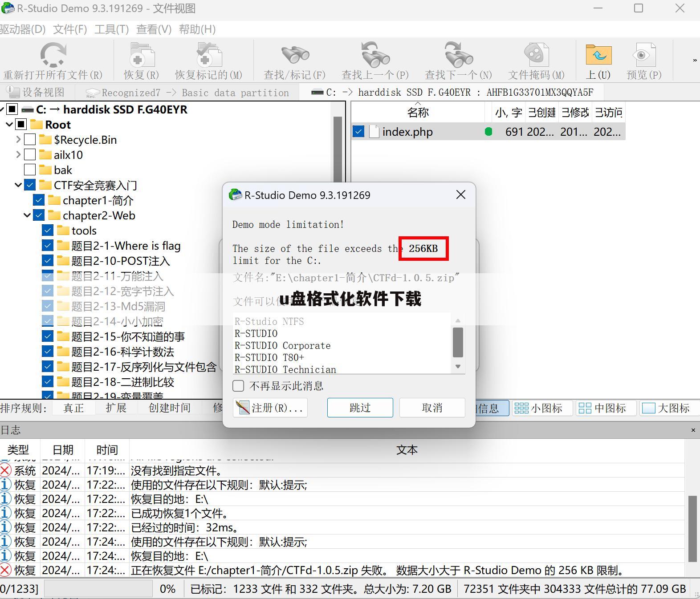Uncheck the index.php file checkbox
Viewport: 700px width, 599px height.
(358, 132)
